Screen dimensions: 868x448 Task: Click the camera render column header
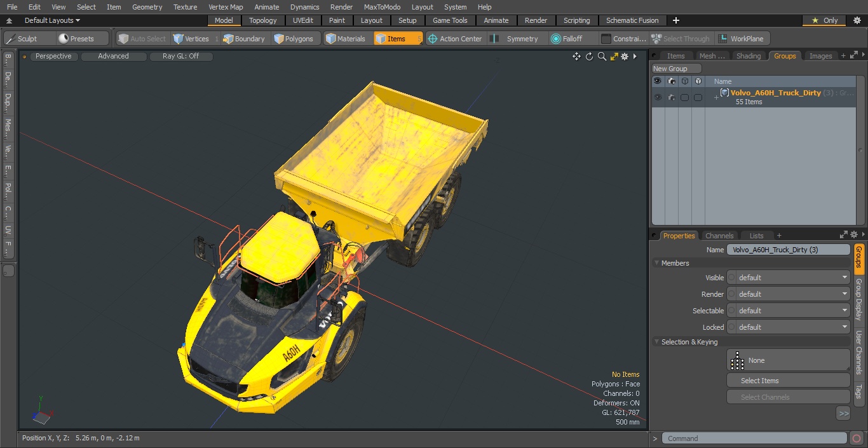(671, 81)
